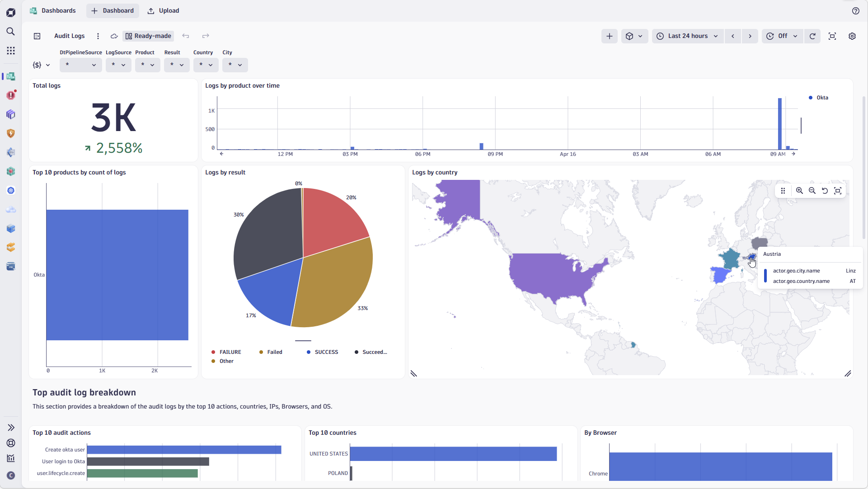Open the Problems app from the sidebar

[11, 95]
